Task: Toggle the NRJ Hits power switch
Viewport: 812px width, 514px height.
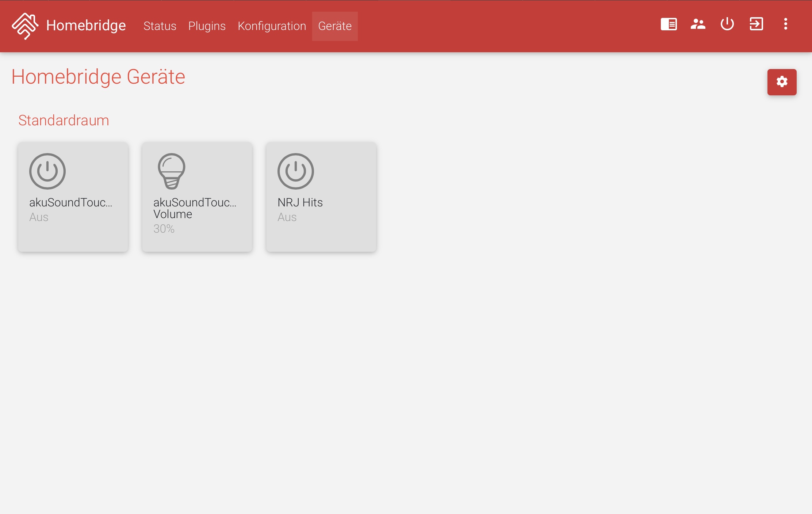Action: (295, 171)
